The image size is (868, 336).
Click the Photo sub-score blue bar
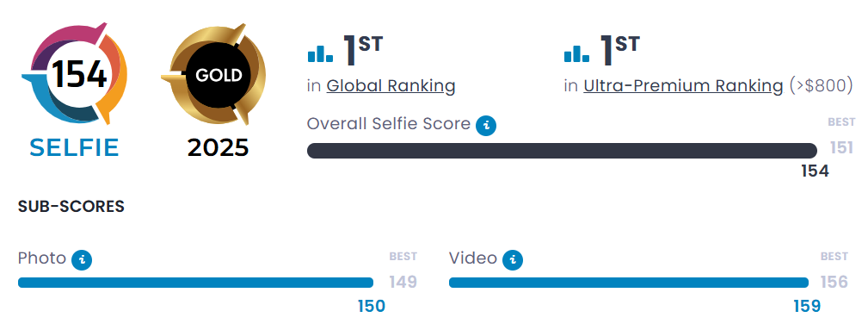pos(196,283)
